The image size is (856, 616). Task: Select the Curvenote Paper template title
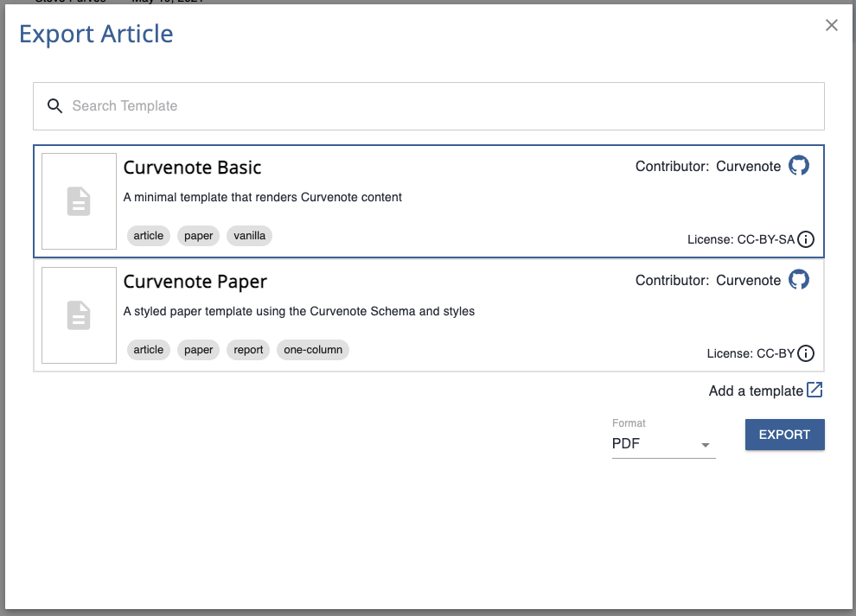pyautogui.click(x=195, y=282)
